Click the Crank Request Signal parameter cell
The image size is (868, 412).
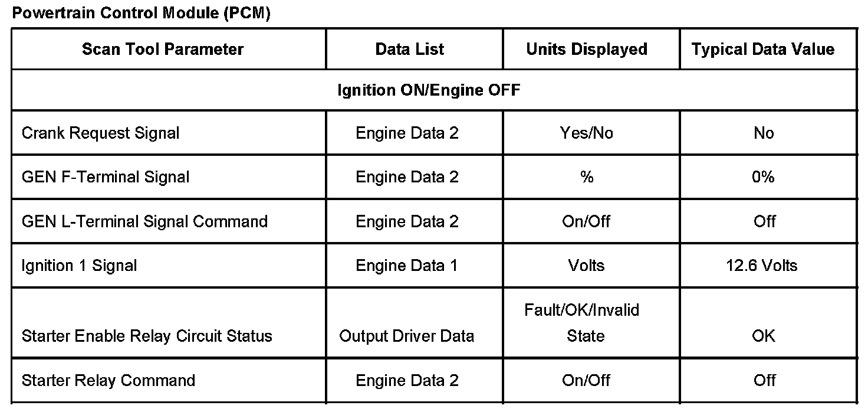(x=100, y=133)
